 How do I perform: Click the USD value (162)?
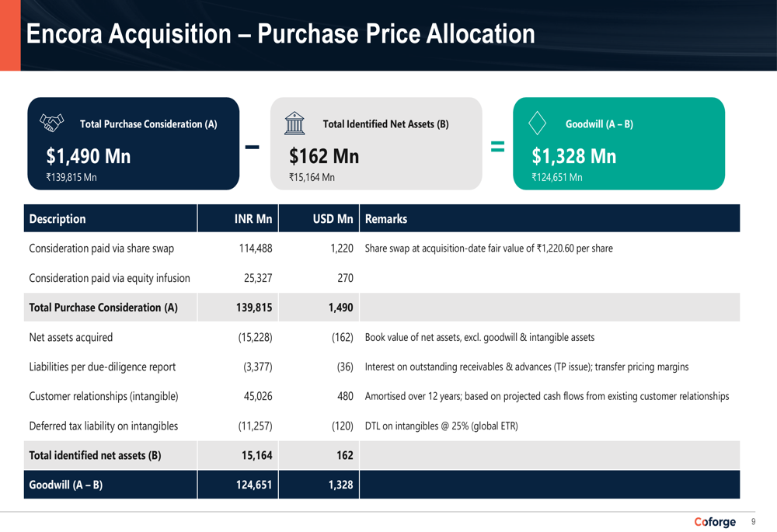coord(343,337)
